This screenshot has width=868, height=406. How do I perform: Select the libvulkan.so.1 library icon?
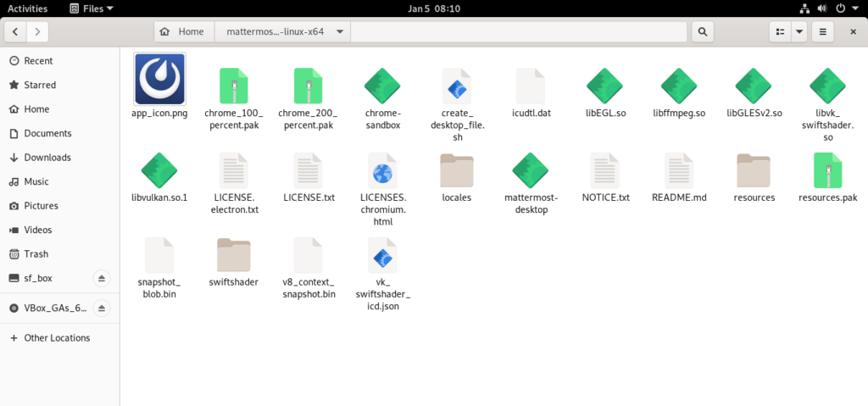(159, 170)
